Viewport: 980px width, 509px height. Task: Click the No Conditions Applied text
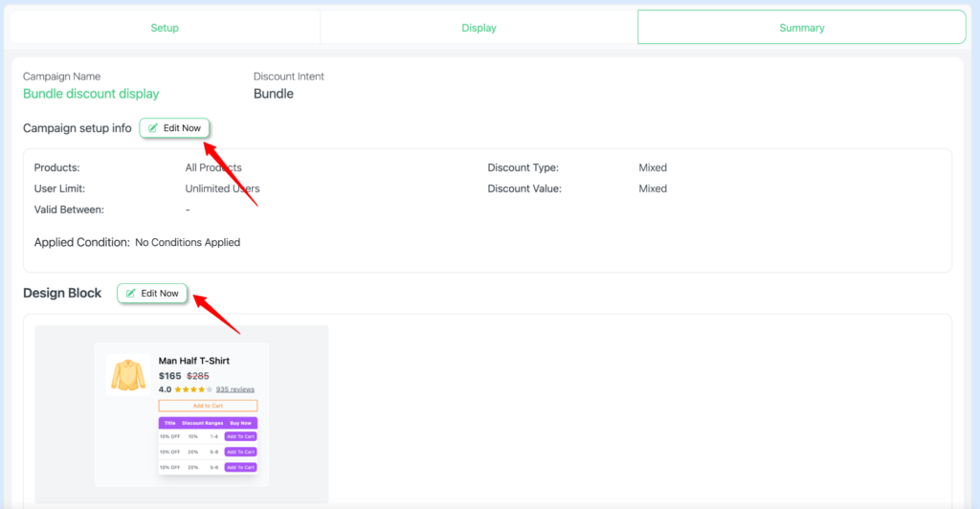[x=188, y=242]
